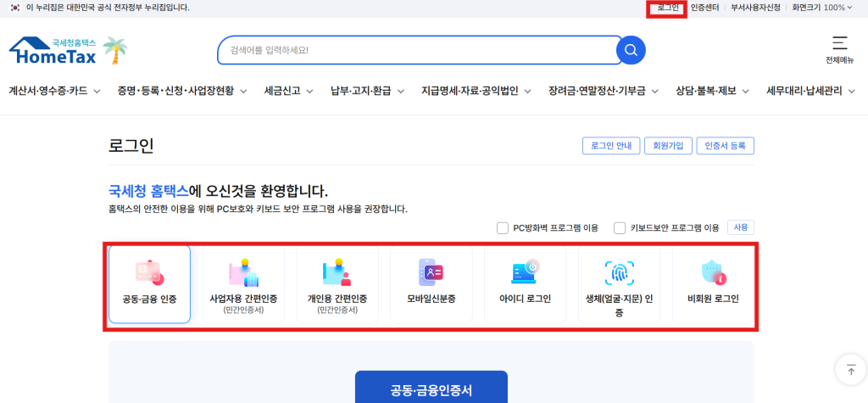Select the 아이디 로그인 card
This screenshot has height=403, width=868.
point(526,284)
